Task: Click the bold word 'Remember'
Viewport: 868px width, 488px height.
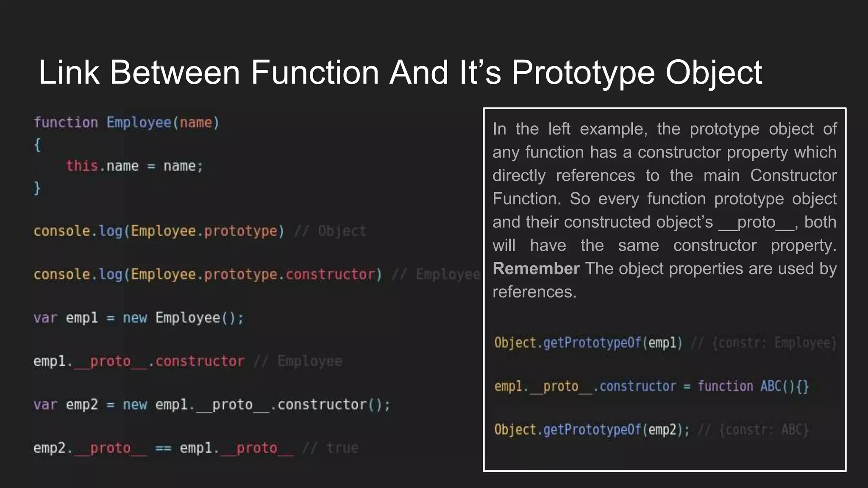Action: [x=536, y=269]
